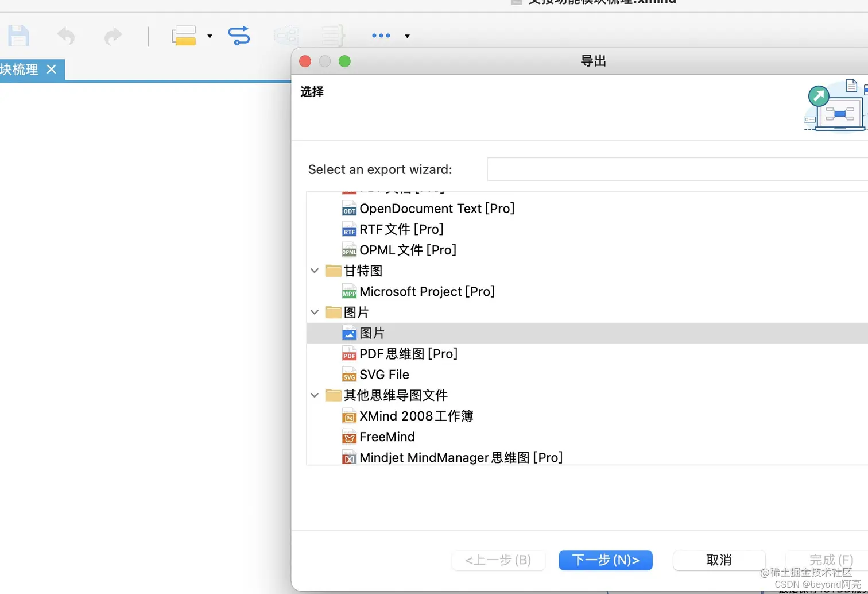Click the 图片 folder icon

coord(333,312)
